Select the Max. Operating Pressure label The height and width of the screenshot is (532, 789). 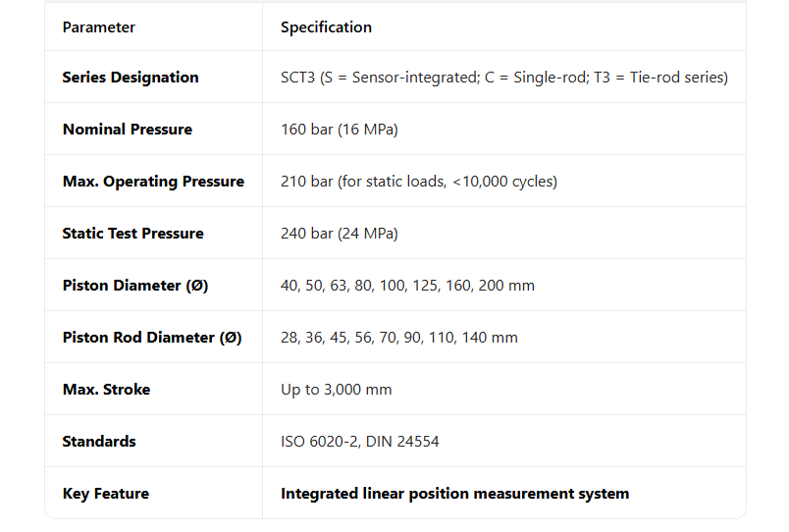pyautogui.click(x=153, y=182)
